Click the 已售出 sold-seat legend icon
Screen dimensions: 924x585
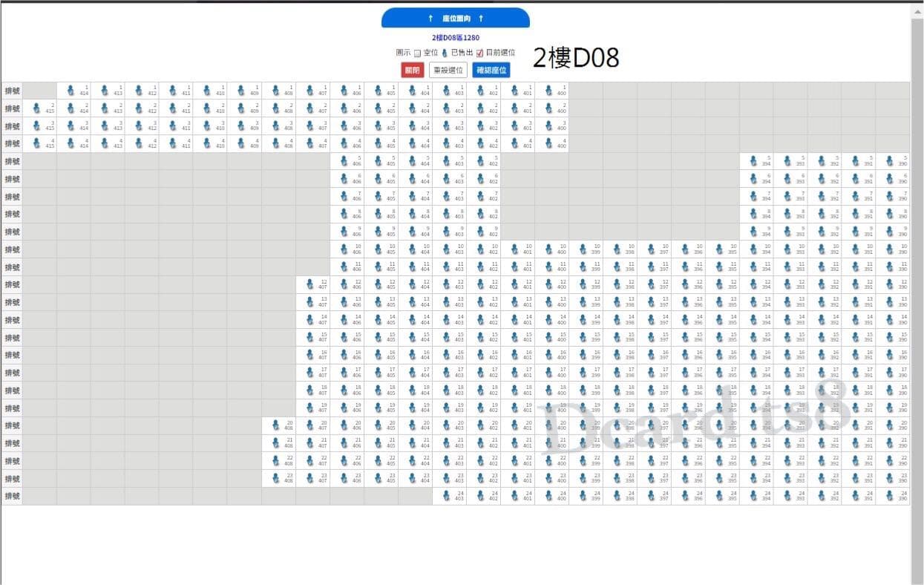pos(445,53)
